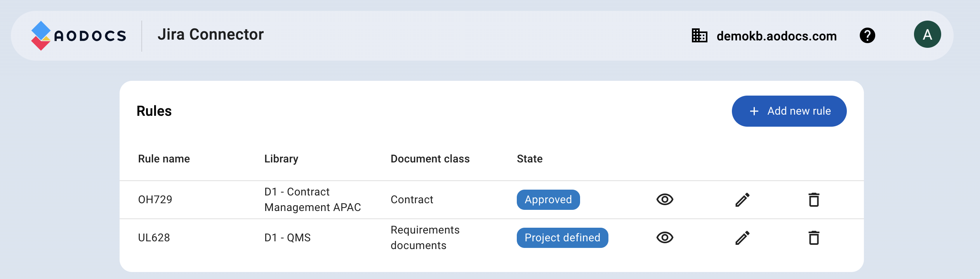
Task: Click the Library column header
Action: click(x=281, y=159)
